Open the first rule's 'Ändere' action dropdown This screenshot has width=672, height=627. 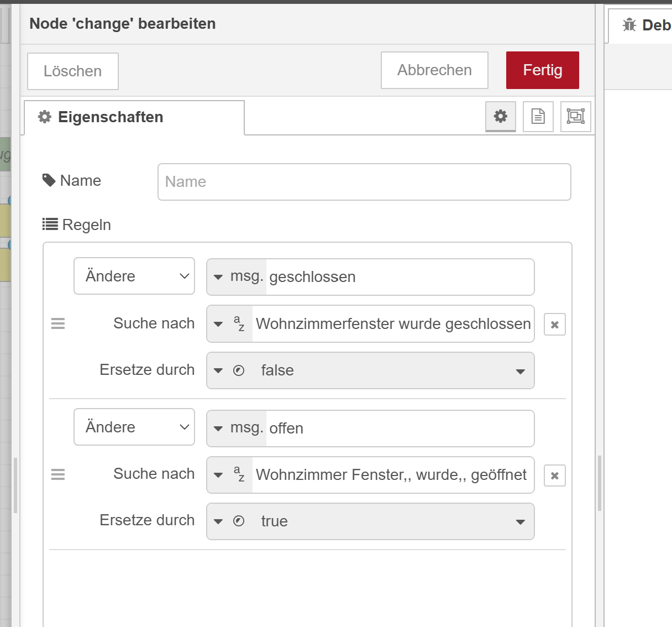(134, 276)
